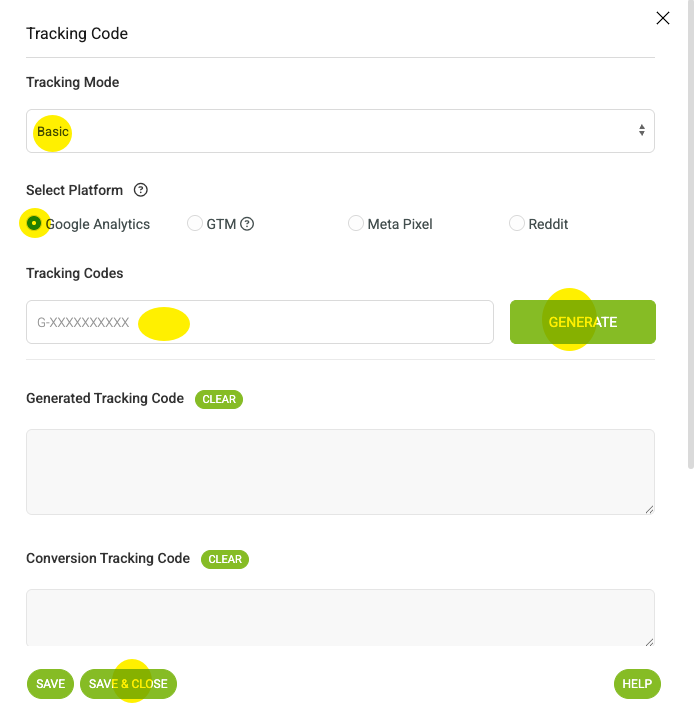Click the Generated Tracking Code textarea resize handle
The width and height of the screenshot is (695, 713).
[x=650, y=510]
